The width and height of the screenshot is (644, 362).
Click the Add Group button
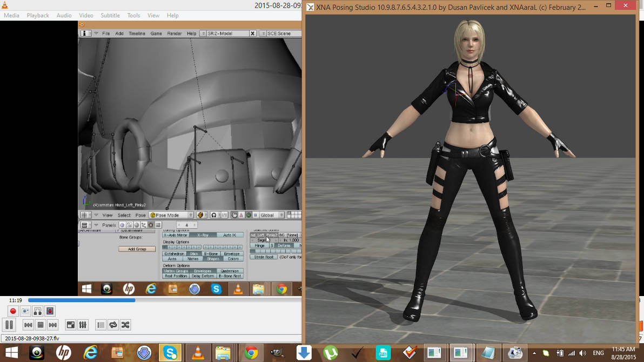click(x=137, y=249)
